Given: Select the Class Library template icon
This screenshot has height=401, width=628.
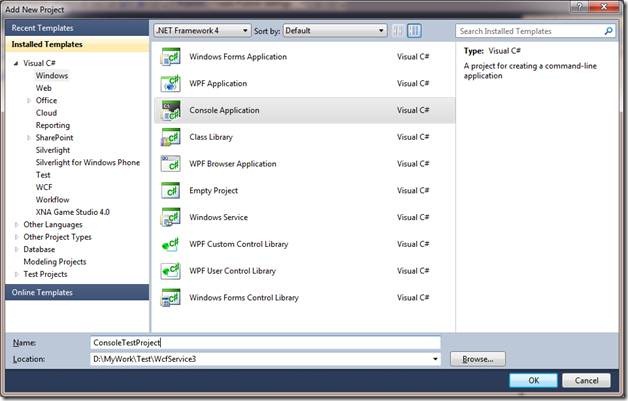Looking at the screenshot, I should coord(170,137).
